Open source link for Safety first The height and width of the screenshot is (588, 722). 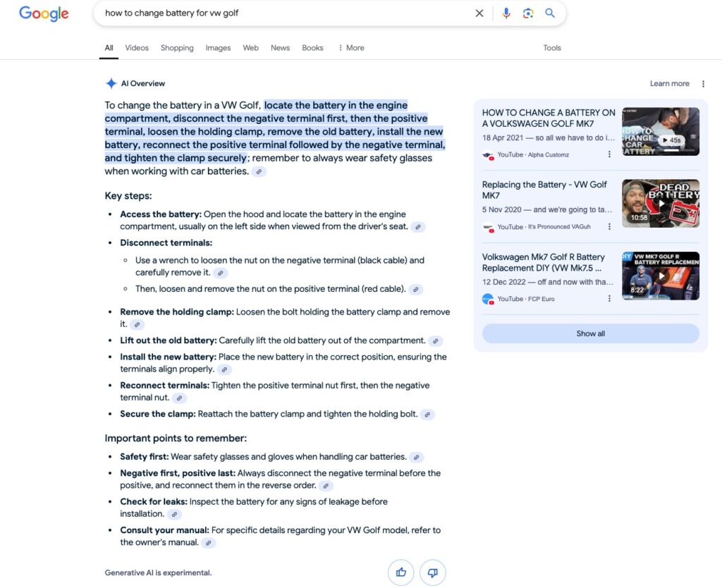pos(416,458)
